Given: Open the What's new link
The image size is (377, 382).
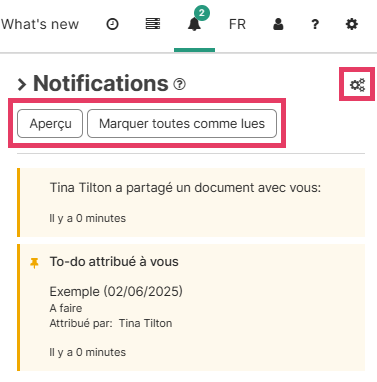Looking at the screenshot, I should pos(40,24).
